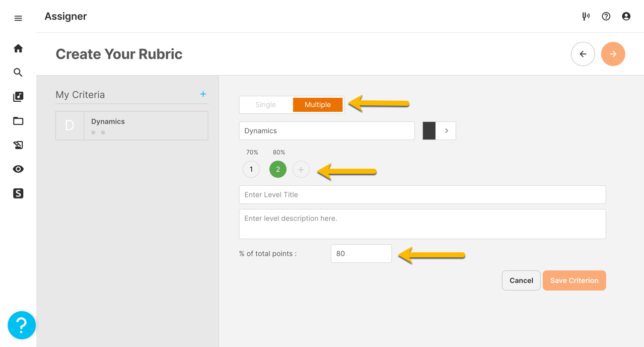Go back with the left arrow button

coord(583,54)
